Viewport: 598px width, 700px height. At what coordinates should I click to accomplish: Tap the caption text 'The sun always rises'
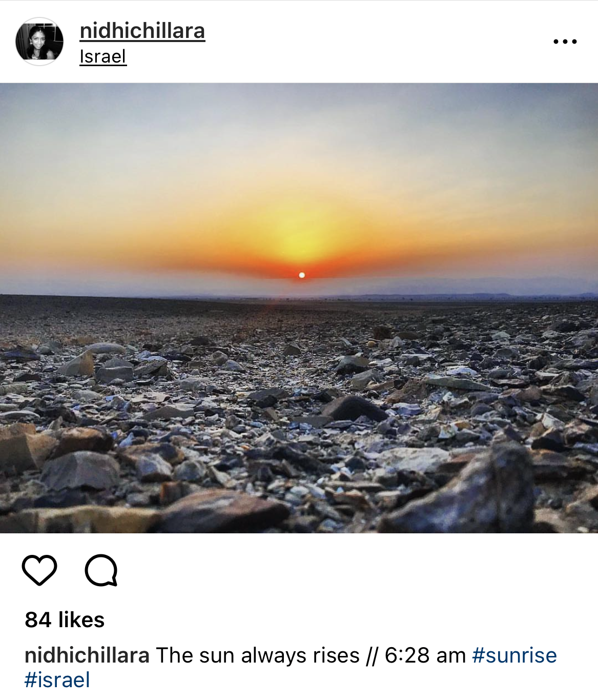tap(258, 655)
